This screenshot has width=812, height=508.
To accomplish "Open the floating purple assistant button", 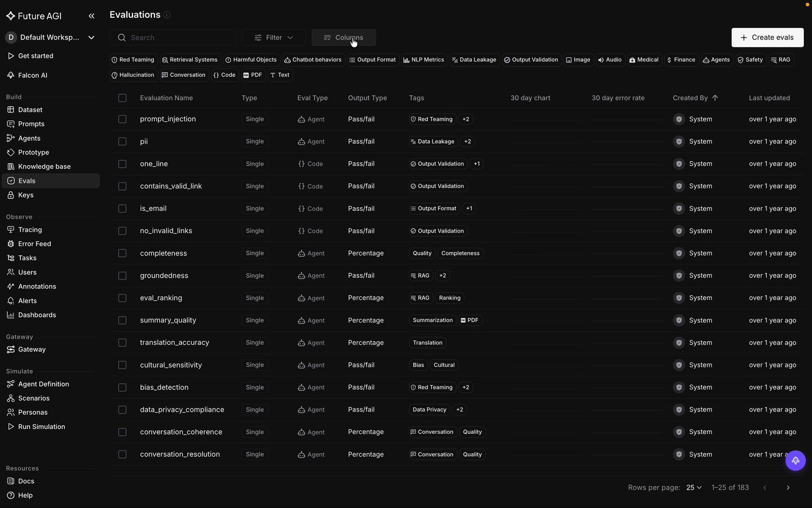I will 795,461.
